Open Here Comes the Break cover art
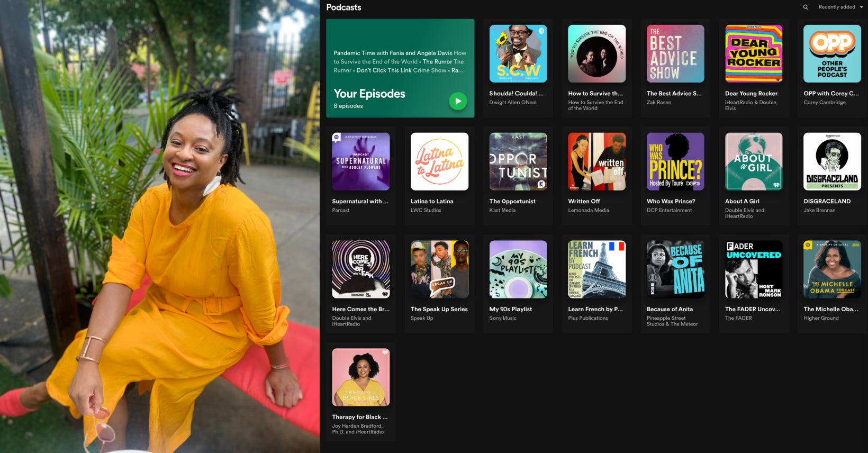868x453 pixels. point(361,269)
